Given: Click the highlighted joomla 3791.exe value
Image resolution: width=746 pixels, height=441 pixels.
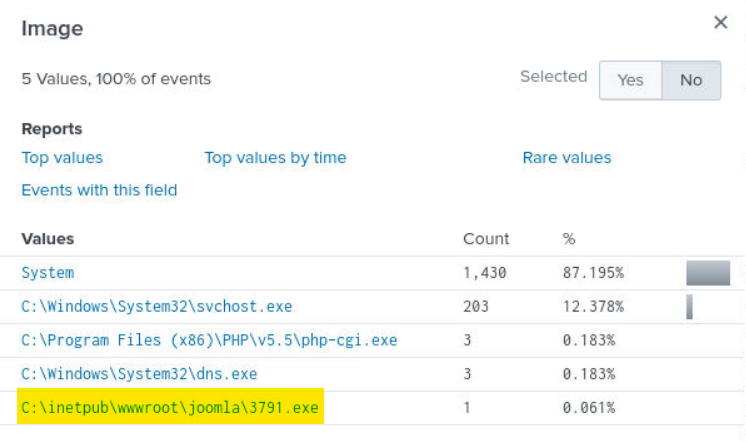Looking at the screenshot, I should pos(170,408).
